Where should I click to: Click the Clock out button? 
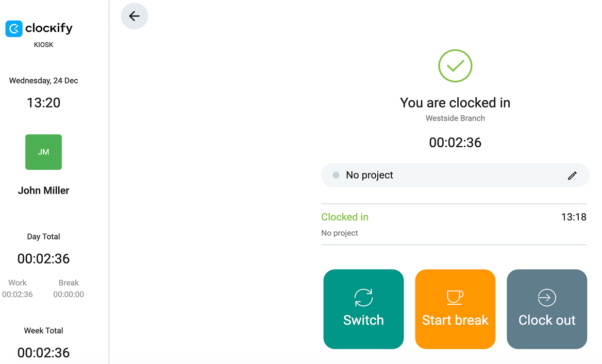click(546, 309)
